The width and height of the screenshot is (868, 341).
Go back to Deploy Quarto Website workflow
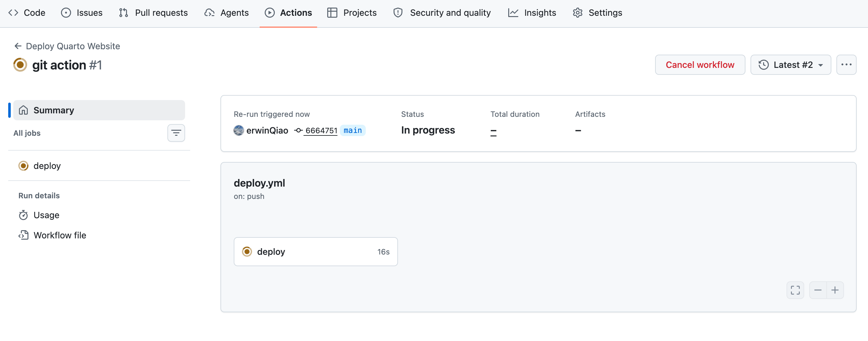[x=73, y=46]
